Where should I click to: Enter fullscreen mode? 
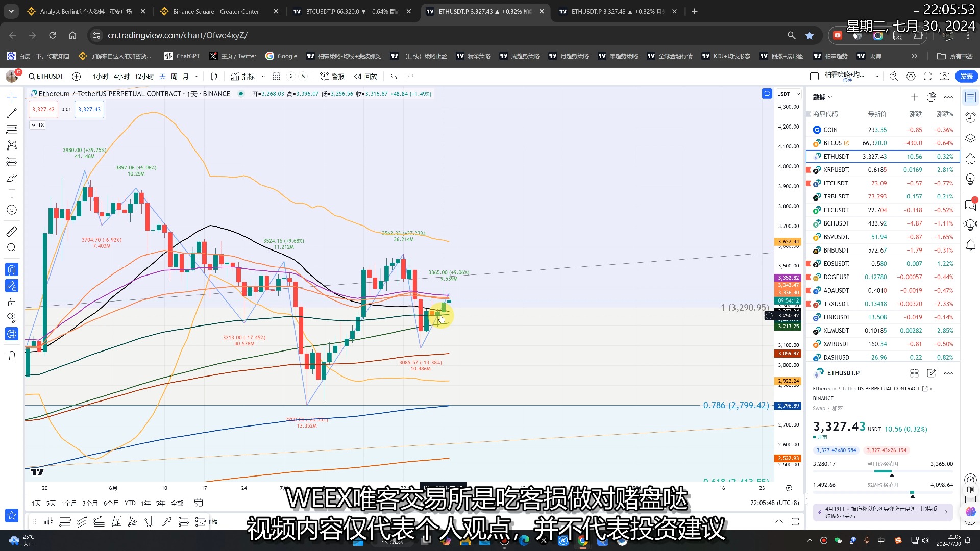pyautogui.click(x=928, y=77)
